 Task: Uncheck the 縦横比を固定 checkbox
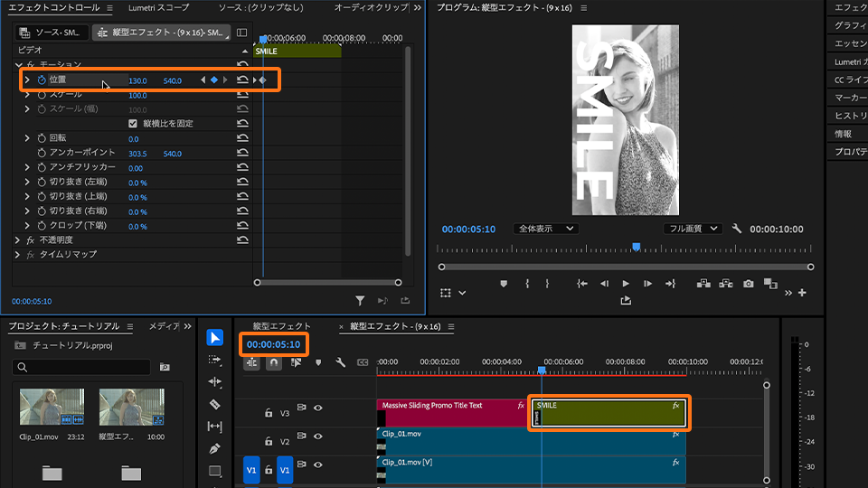[x=133, y=124]
